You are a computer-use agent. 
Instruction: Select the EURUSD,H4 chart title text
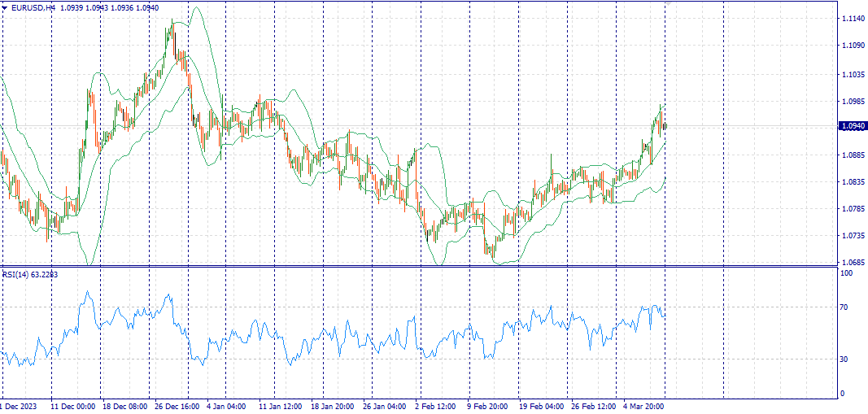(x=33, y=7)
